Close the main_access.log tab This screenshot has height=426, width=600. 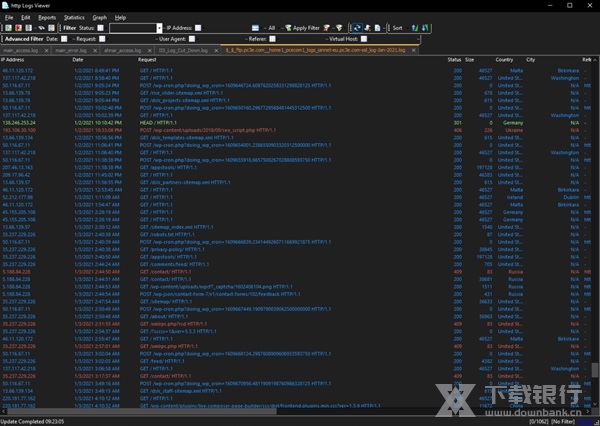tap(46, 51)
